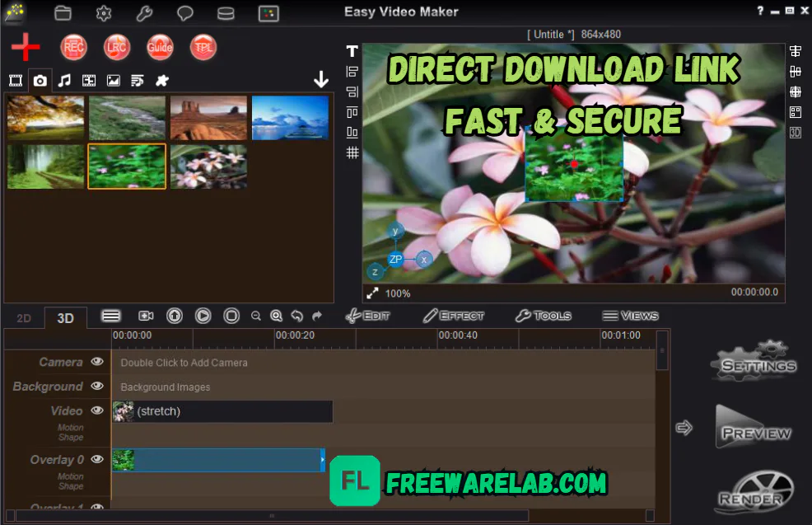The height and width of the screenshot is (525, 812).
Task: Click the wrench tool icon in the title bar
Action: 144,13
